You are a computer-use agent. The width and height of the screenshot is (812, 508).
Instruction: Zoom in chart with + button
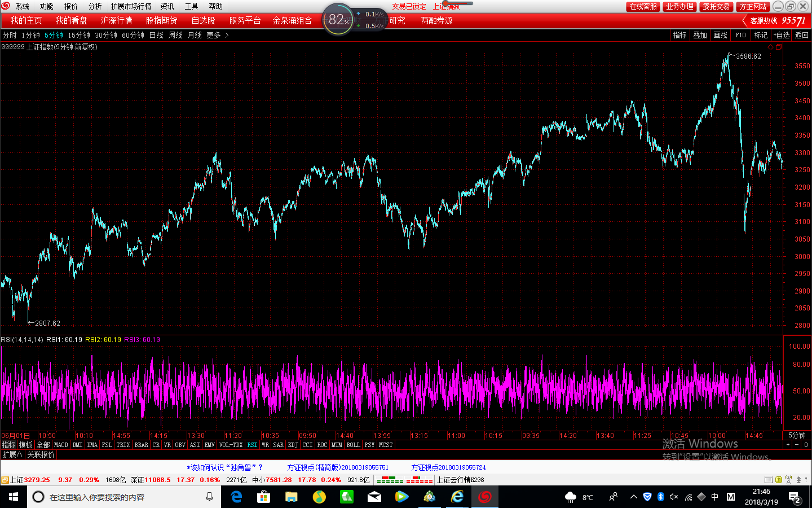[x=788, y=445]
